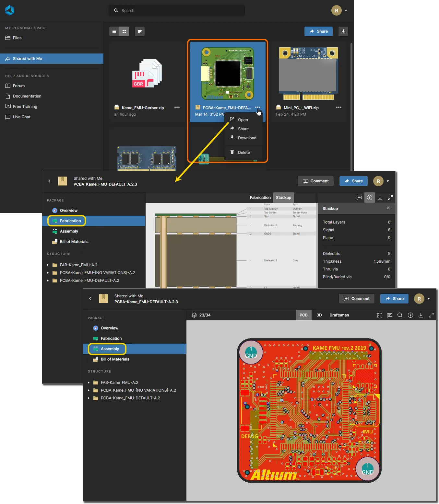Viewport: 439px width, 504px height.
Task: Click the Altium 365 logo in main window
Action: (x=10, y=10)
